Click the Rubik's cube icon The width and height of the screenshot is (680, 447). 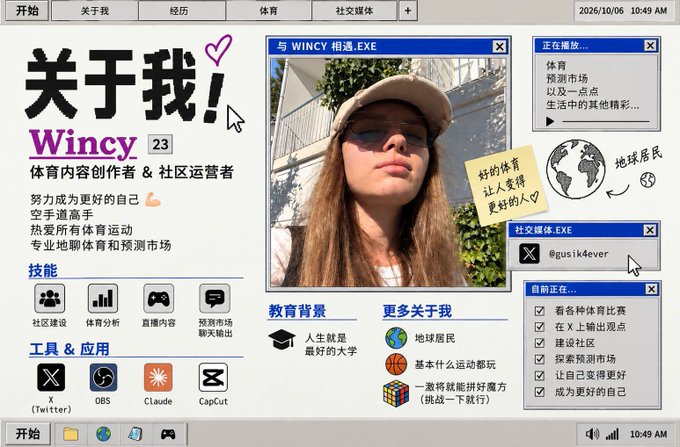396,394
